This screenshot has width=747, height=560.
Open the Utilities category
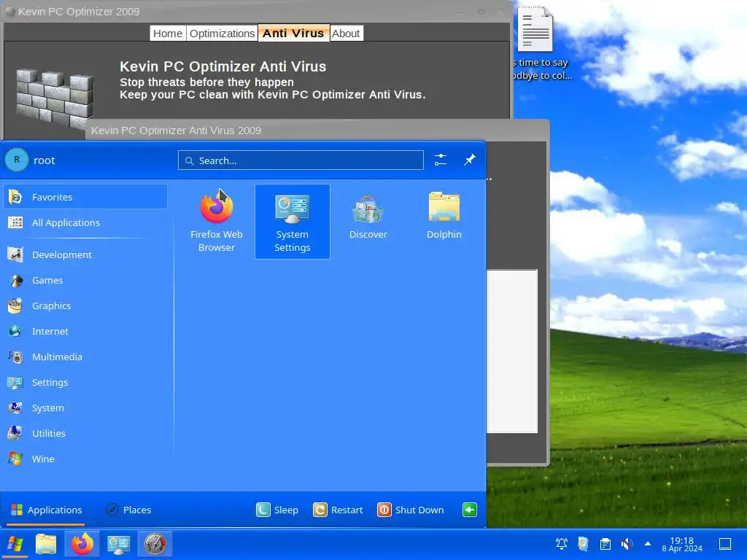(85, 433)
